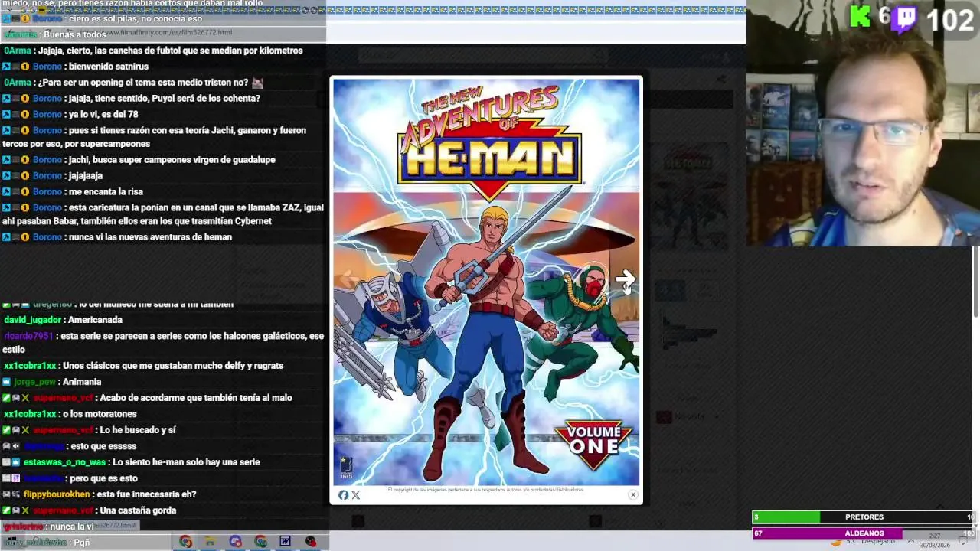Share poster on X icon
This screenshot has height=551, width=980.
(355, 495)
